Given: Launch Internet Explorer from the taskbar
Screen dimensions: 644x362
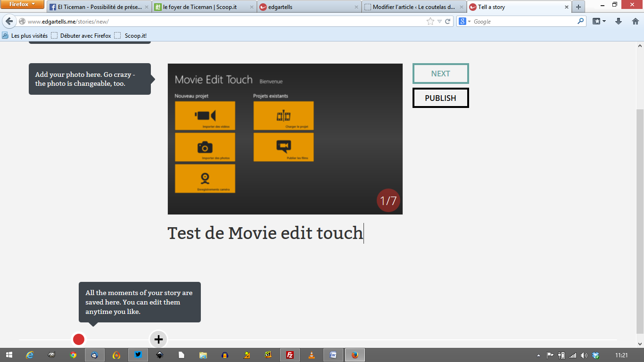Looking at the screenshot, I should coord(30,355).
